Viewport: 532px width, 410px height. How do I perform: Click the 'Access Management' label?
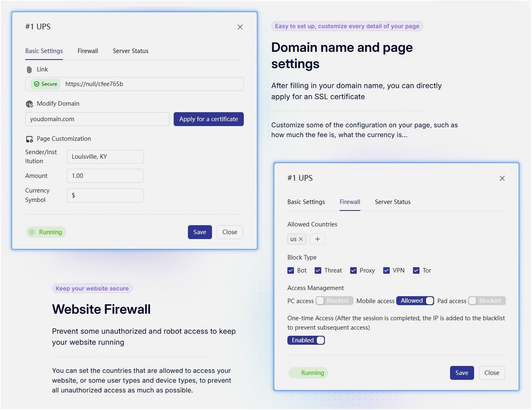pyautogui.click(x=316, y=288)
